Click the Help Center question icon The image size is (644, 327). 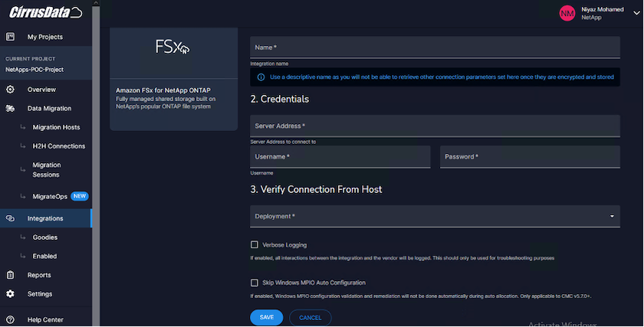[x=11, y=319]
